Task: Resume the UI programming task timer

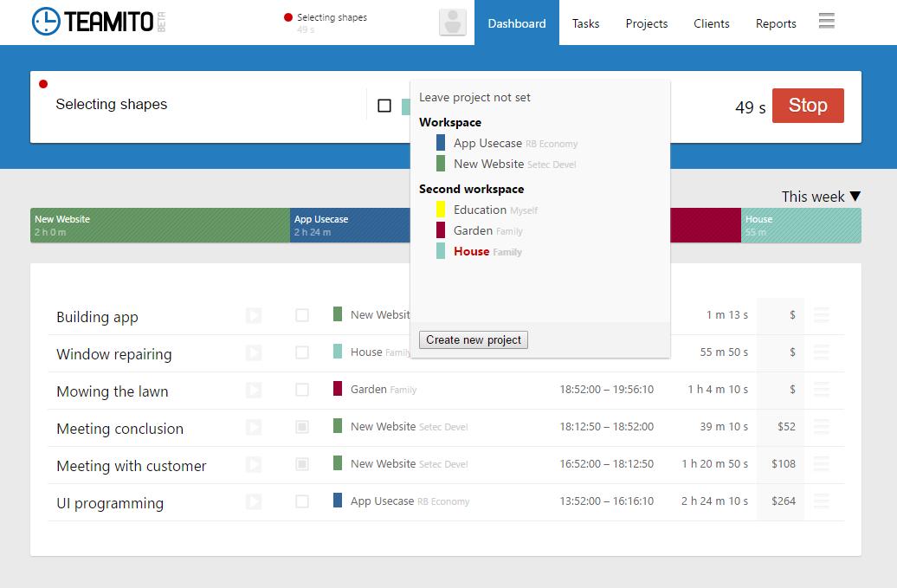Action: coord(254,501)
